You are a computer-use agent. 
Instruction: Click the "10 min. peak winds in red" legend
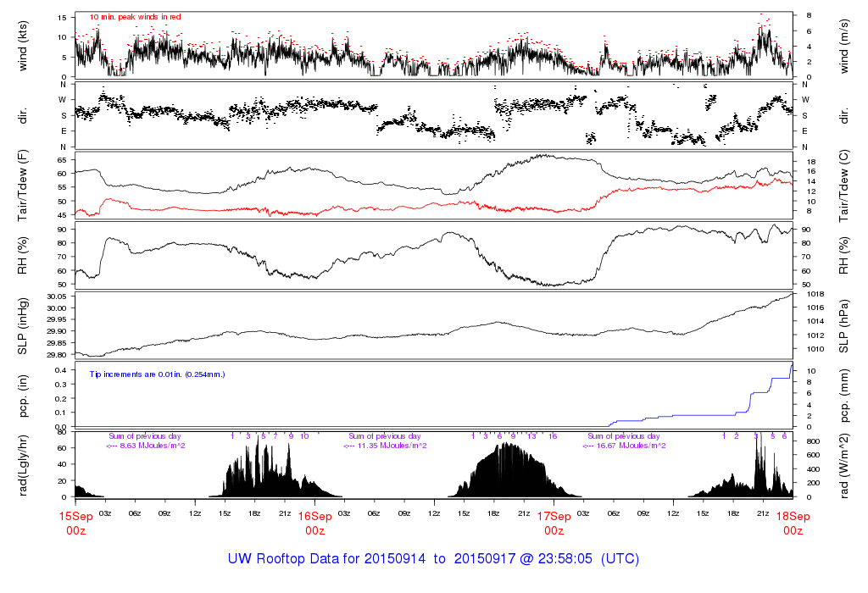click(x=135, y=17)
